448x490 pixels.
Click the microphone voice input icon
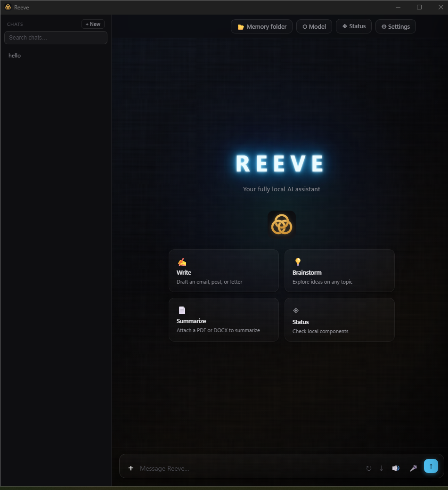tap(413, 468)
